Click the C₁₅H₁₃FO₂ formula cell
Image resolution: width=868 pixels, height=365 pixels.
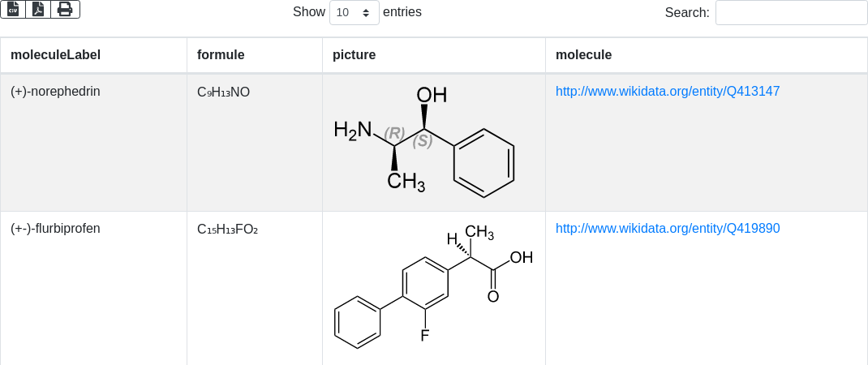pyautogui.click(x=227, y=230)
